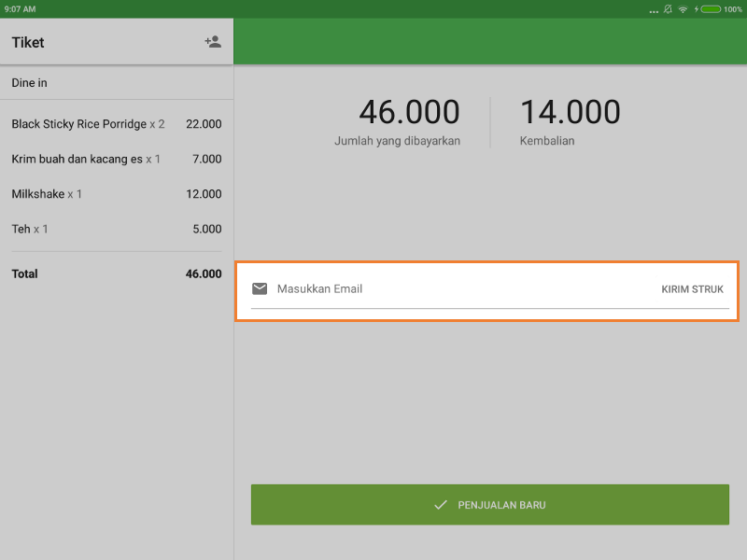Start a new sale with PENJUALAN BARU
The width and height of the screenshot is (747, 560).
pyautogui.click(x=489, y=505)
